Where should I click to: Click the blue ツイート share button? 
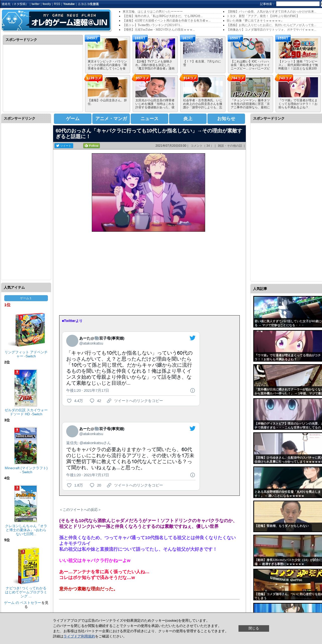point(64,146)
